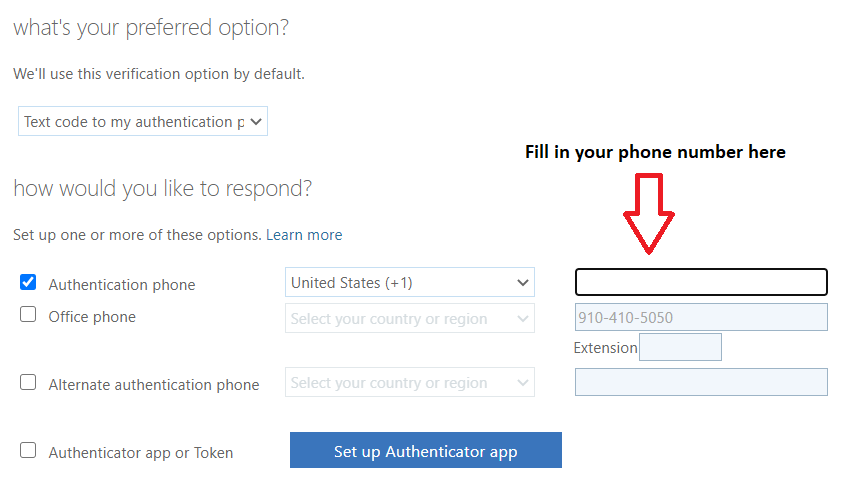Viewport: 845px width, 477px height.
Task: Click the "Fill in your phone number here" note
Action: coord(655,152)
